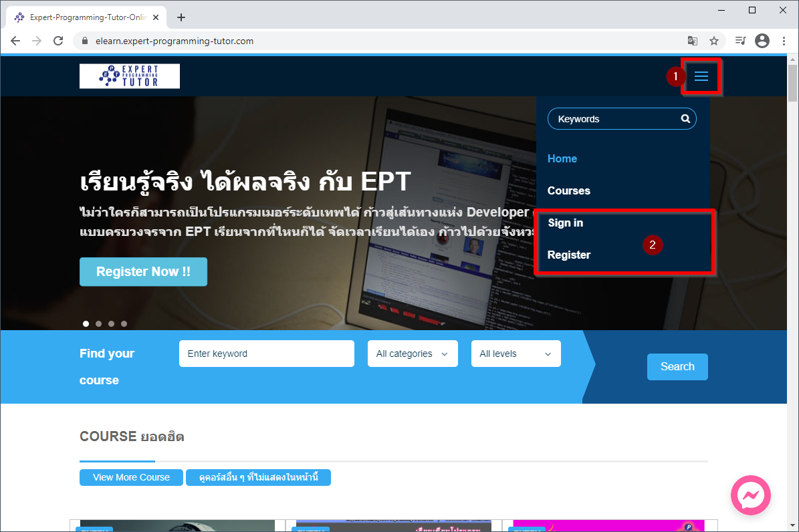The width and height of the screenshot is (799, 532).
Task: Close the Expert-Programming-Tutor tab
Action: (x=156, y=17)
